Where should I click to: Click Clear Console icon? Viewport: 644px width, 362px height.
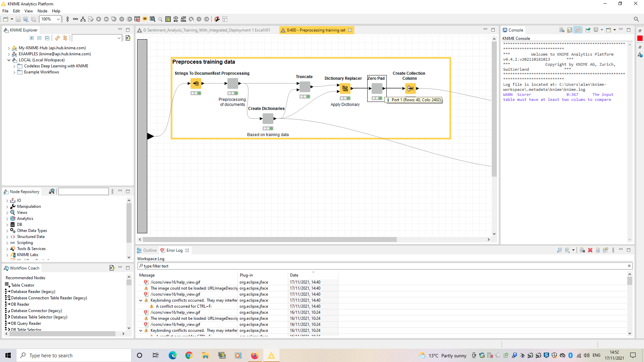coord(562,30)
